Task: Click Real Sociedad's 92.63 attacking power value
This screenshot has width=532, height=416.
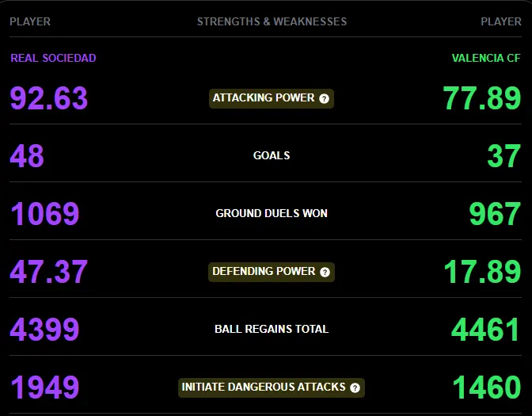Action: (49, 98)
